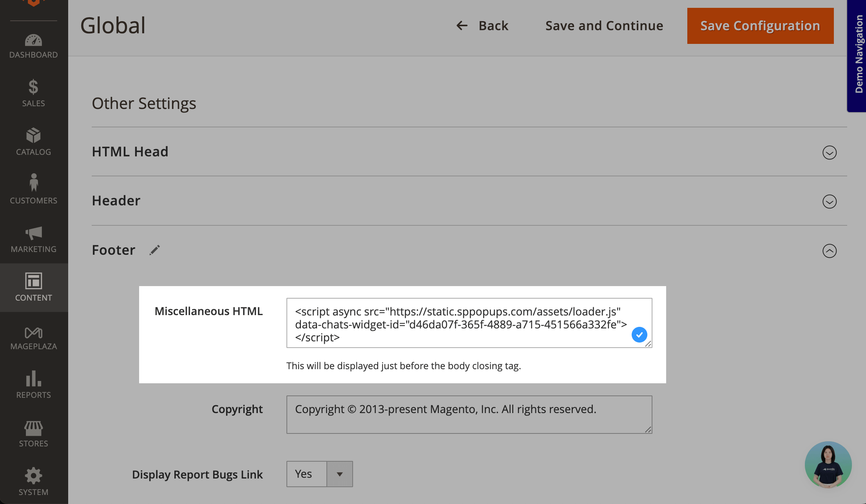Expand the HTML Head section
866x504 pixels.
829,152
